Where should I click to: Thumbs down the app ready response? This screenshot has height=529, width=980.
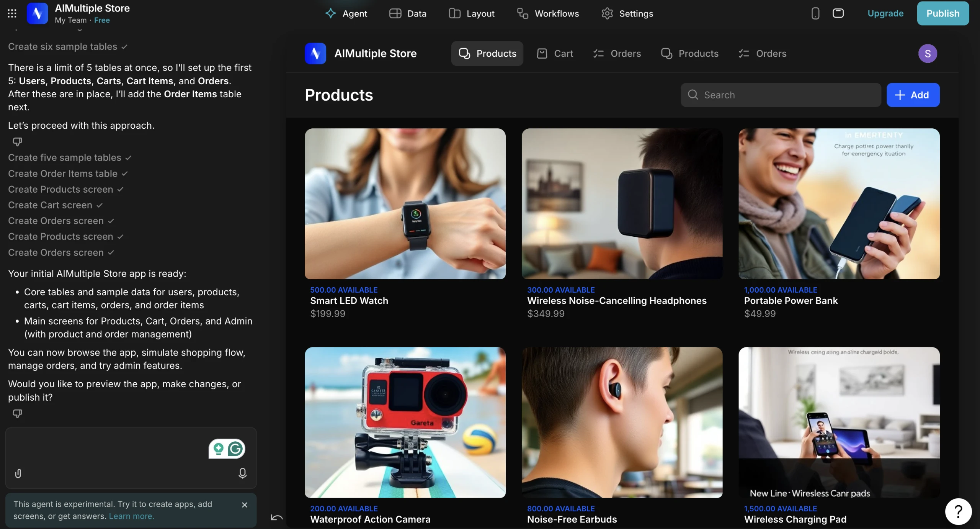tap(17, 414)
